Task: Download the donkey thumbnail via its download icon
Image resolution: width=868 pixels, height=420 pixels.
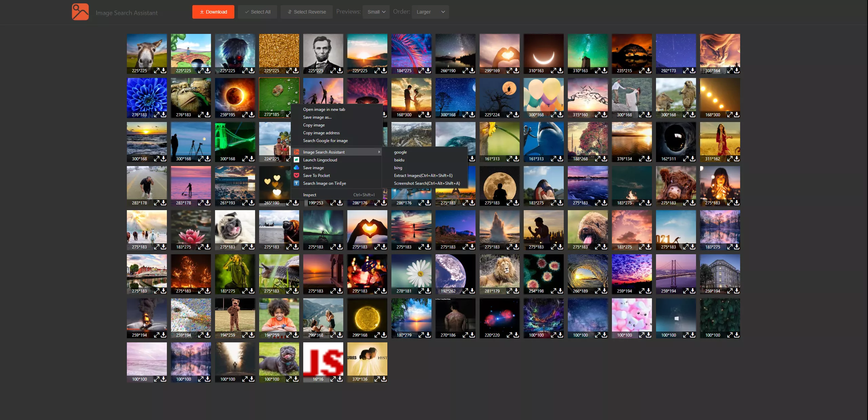Action: 163,71
